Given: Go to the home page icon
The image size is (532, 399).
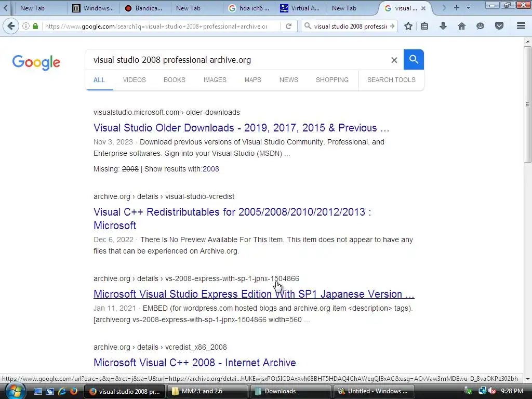Looking at the screenshot, I should coord(461,26).
